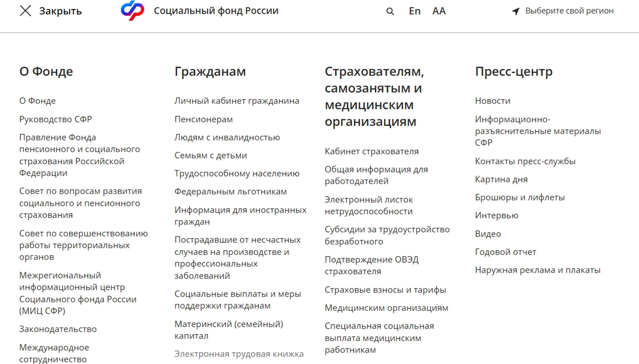The height and width of the screenshot is (364, 639).
Task: Open Совет по вопросам развития социального страхования
Action: pos(81,203)
